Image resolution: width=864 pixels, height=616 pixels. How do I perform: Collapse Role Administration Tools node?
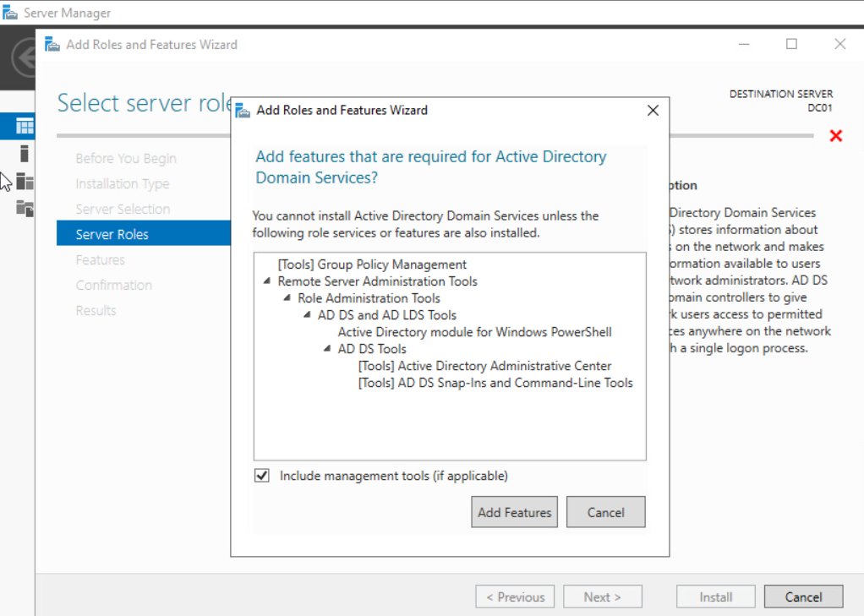[x=287, y=298]
